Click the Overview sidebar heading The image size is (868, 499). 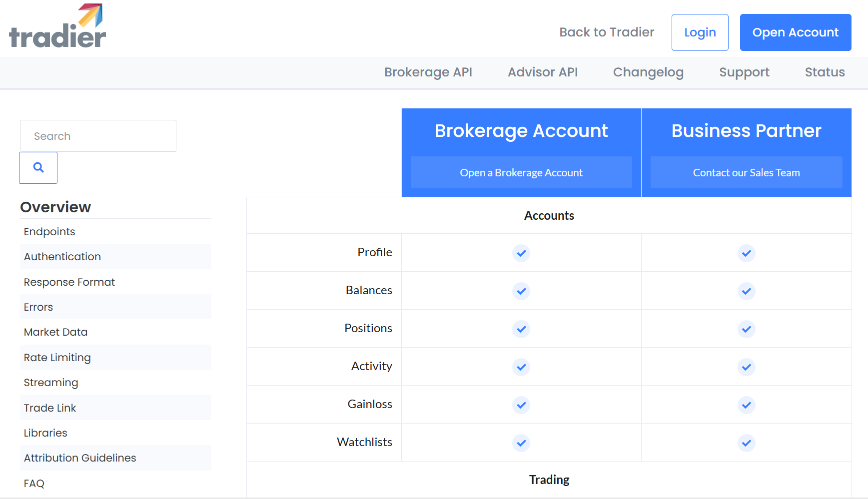tap(55, 207)
